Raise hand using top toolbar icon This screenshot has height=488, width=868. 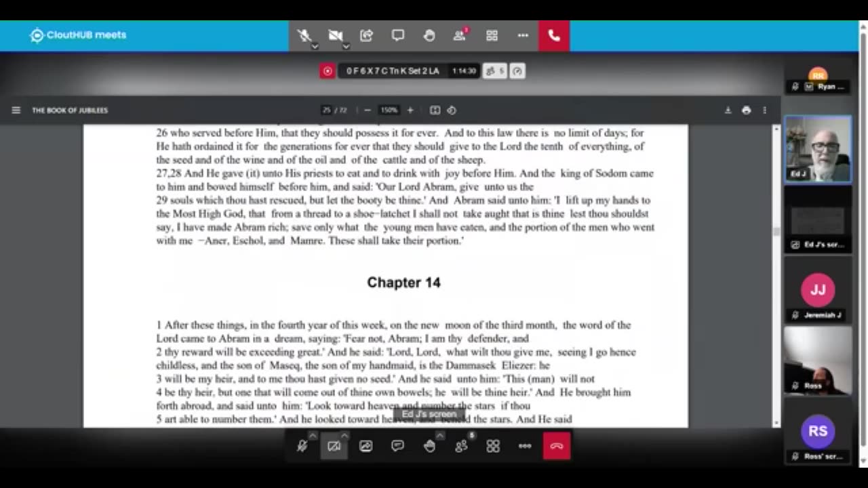[x=429, y=35]
